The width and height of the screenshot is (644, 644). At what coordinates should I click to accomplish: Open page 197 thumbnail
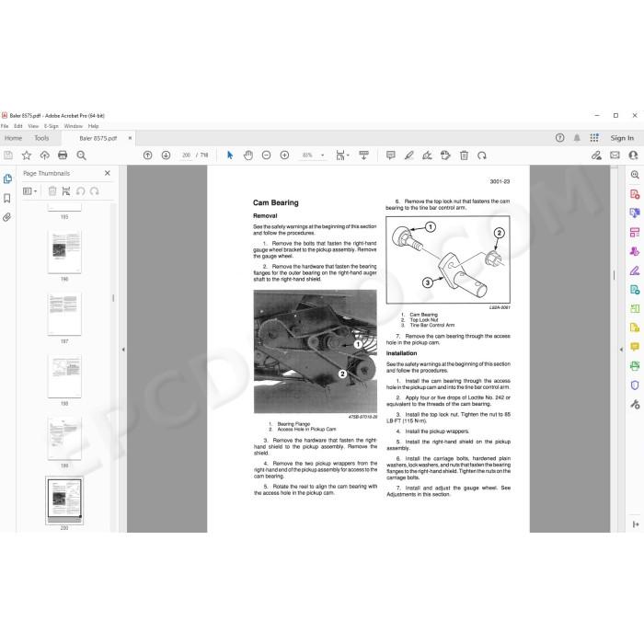[x=64, y=314]
